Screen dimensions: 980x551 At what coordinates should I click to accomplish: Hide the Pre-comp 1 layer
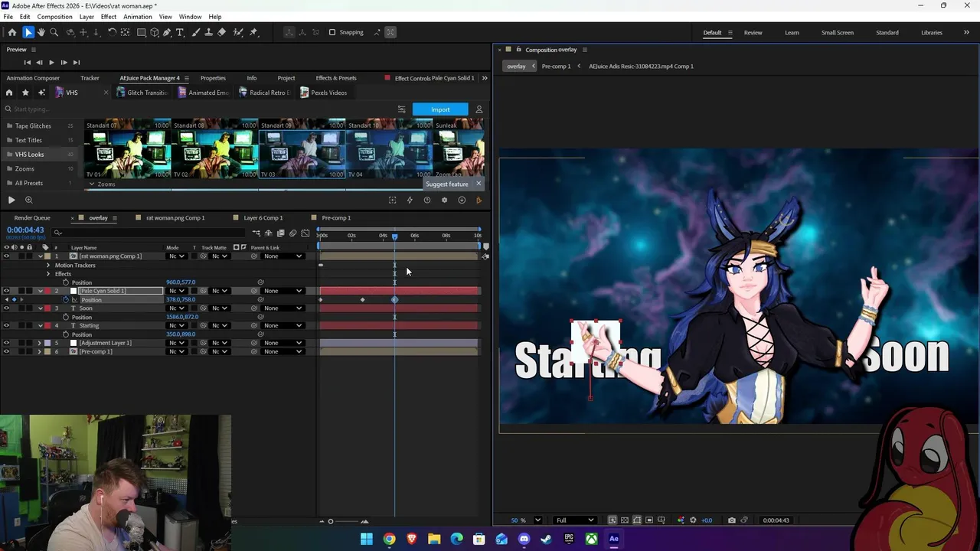(x=6, y=351)
